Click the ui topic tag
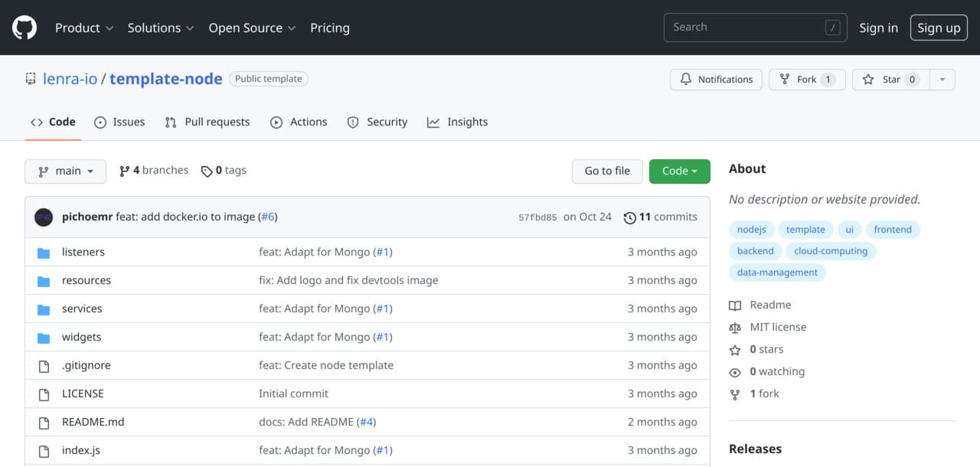This screenshot has height=467, width=980. 850,230
